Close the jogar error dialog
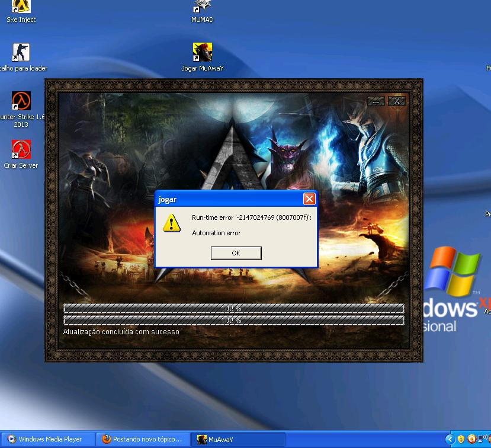The image size is (491, 448). click(x=309, y=199)
